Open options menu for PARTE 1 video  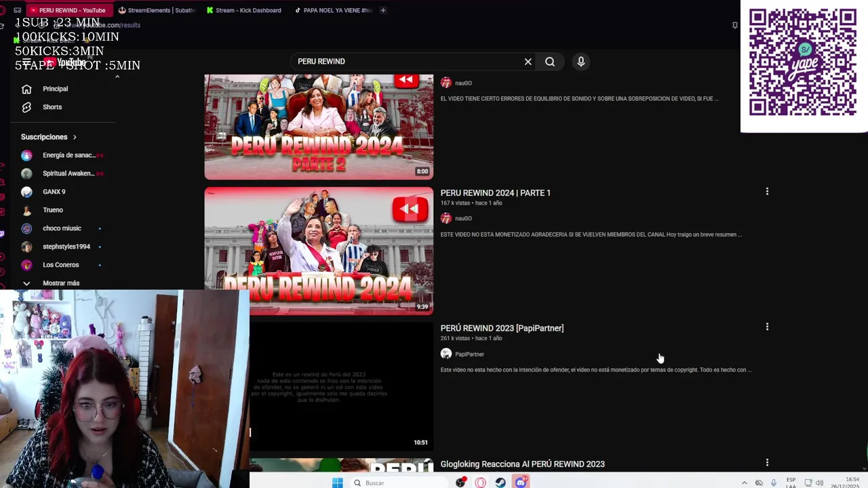click(767, 192)
